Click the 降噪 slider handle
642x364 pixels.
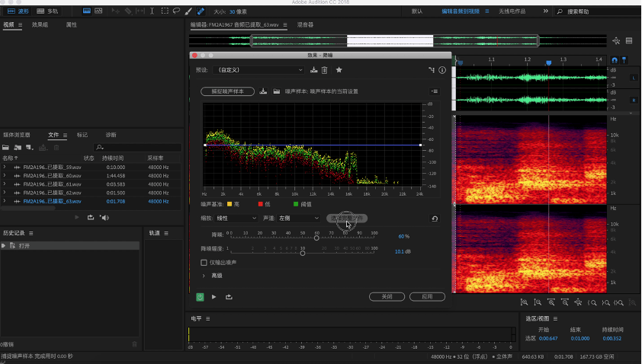pos(316,238)
